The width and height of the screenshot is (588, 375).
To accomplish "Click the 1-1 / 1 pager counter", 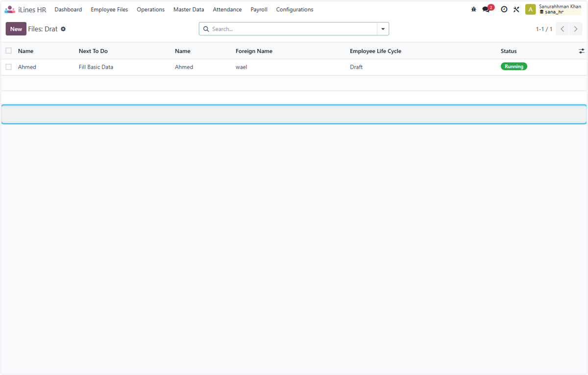I will pyautogui.click(x=544, y=29).
